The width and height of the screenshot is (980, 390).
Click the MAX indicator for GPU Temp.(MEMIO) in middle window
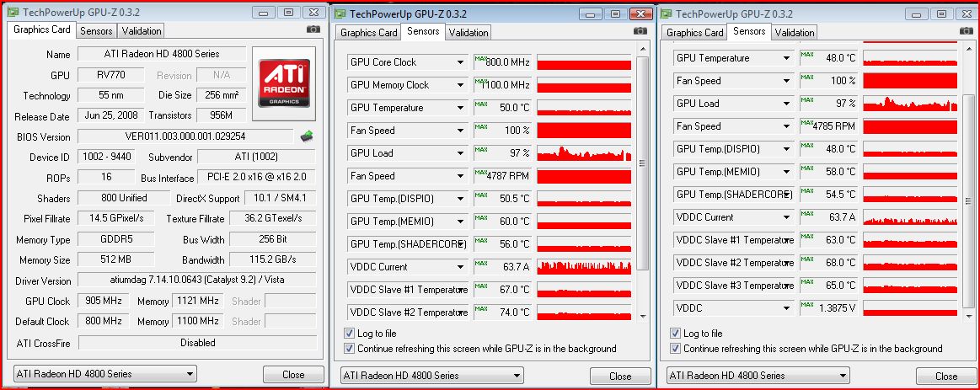[x=480, y=217]
